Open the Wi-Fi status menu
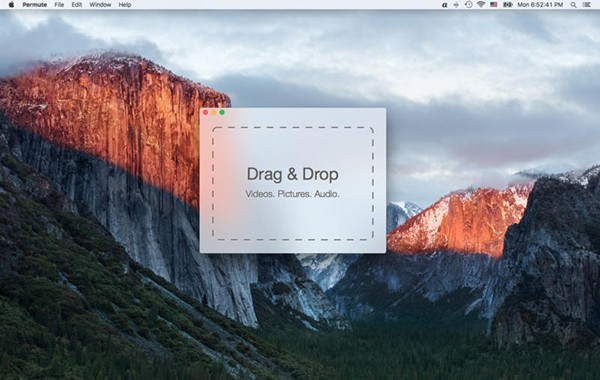 point(481,5)
